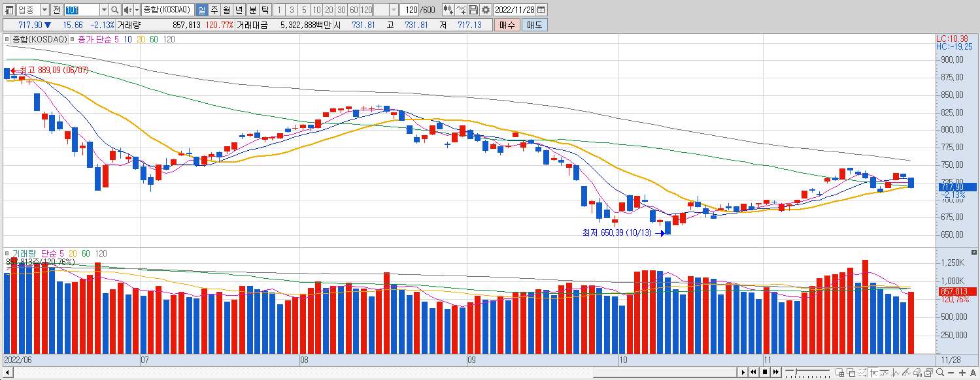The width and height of the screenshot is (980, 380).
Task: Click the chart image capture icon
Action: (x=928, y=373)
